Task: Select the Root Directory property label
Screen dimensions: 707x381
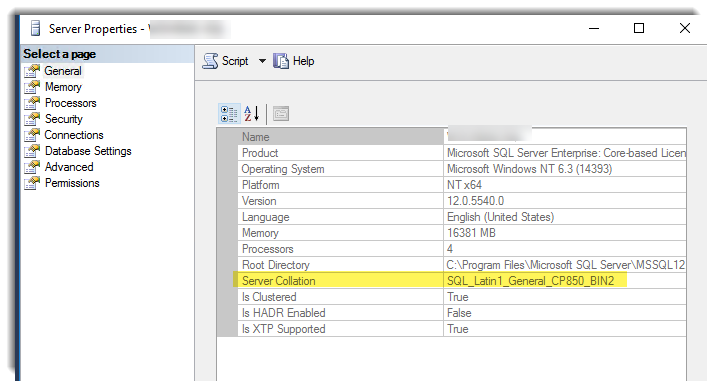Action: click(275, 265)
